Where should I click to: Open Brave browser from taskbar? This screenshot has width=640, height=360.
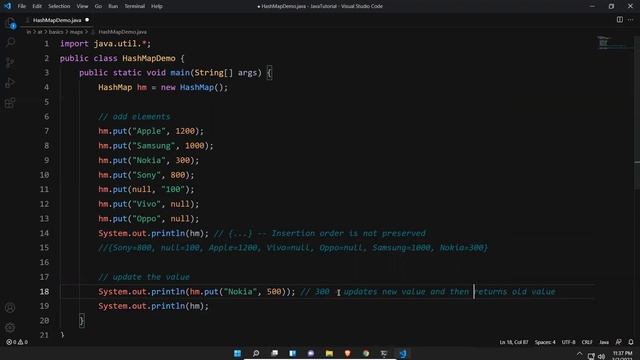point(347,353)
